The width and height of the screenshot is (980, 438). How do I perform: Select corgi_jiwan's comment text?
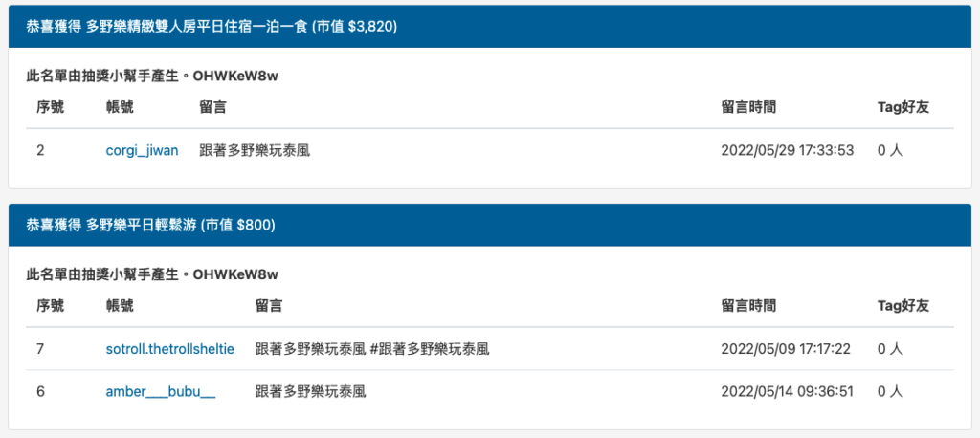(x=255, y=150)
